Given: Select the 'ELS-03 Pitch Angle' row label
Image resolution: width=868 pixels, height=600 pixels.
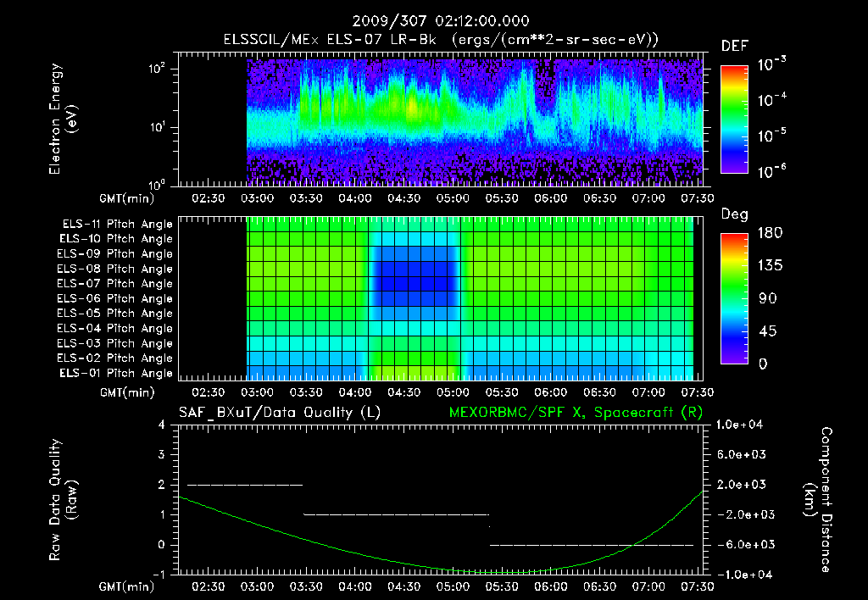Looking at the screenshot, I should [115, 343].
